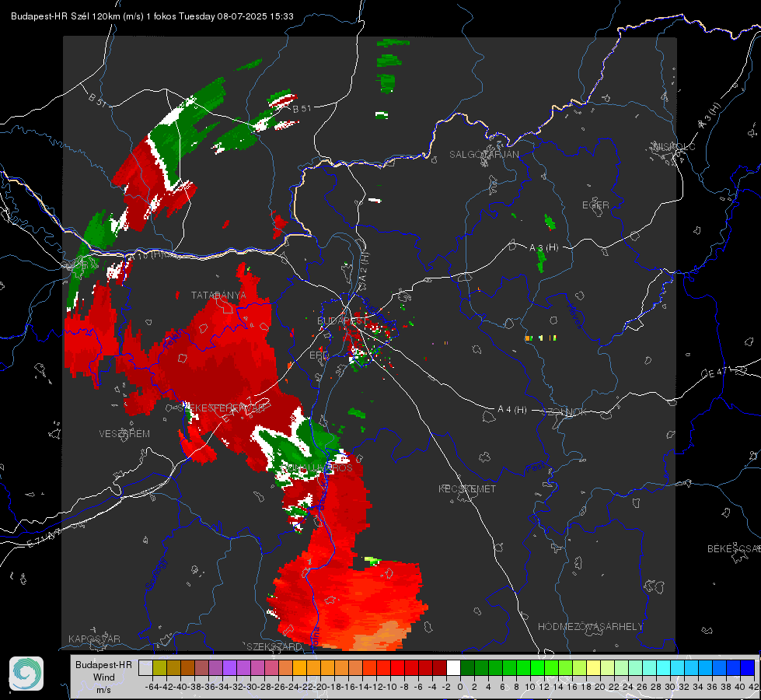Click the swirl logo beside the legend
Image resolution: width=761 pixels, height=700 pixels.
coord(26,674)
